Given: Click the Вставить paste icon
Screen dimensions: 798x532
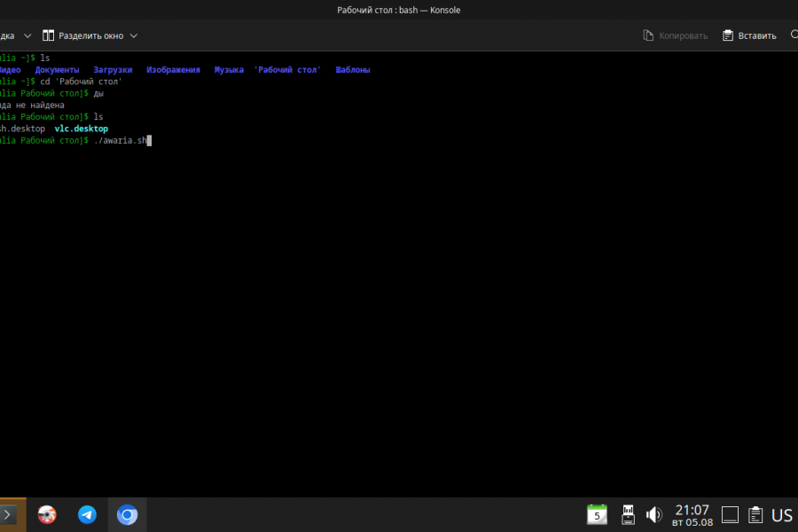Looking at the screenshot, I should click(x=728, y=35).
